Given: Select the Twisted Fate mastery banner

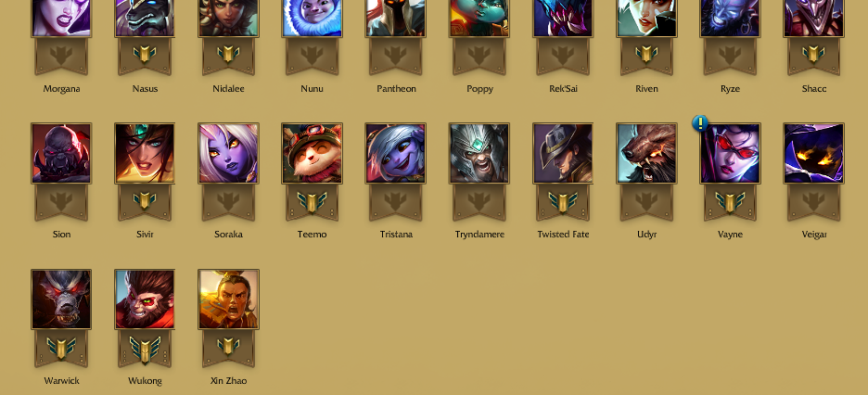Looking at the screenshot, I should tap(562, 203).
